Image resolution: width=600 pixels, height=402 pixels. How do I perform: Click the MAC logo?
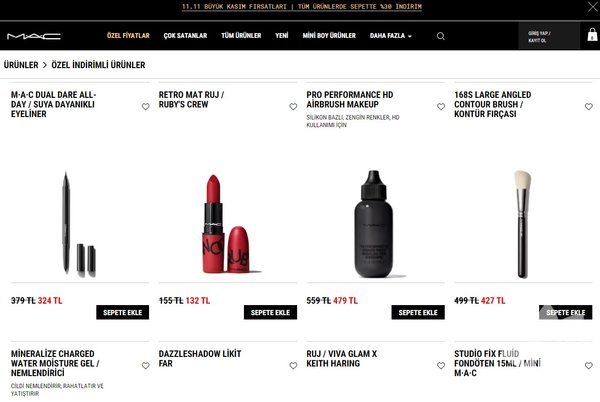(34, 36)
